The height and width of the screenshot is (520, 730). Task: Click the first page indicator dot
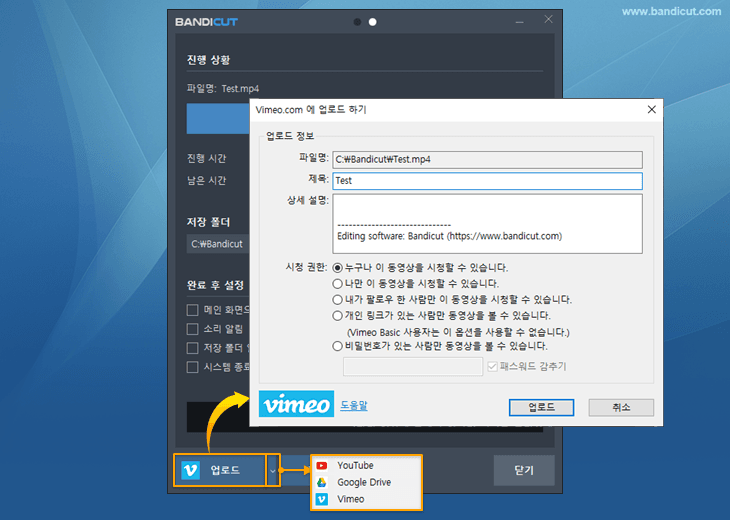tap(357, 22)
